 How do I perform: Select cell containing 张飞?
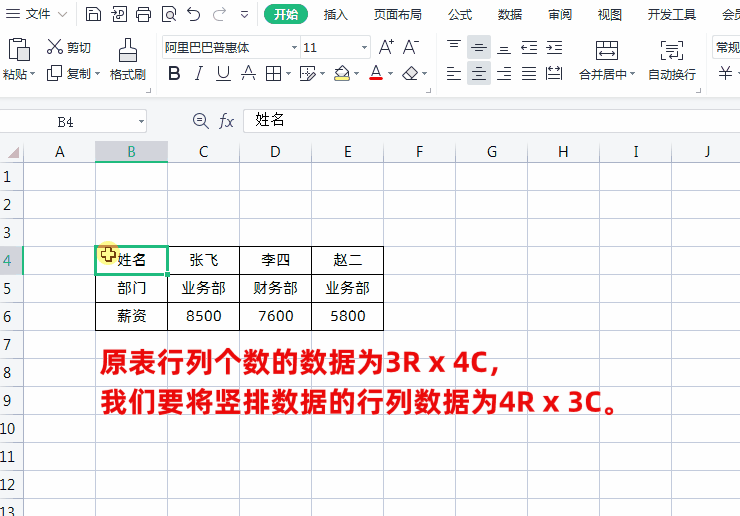[203, 260]
